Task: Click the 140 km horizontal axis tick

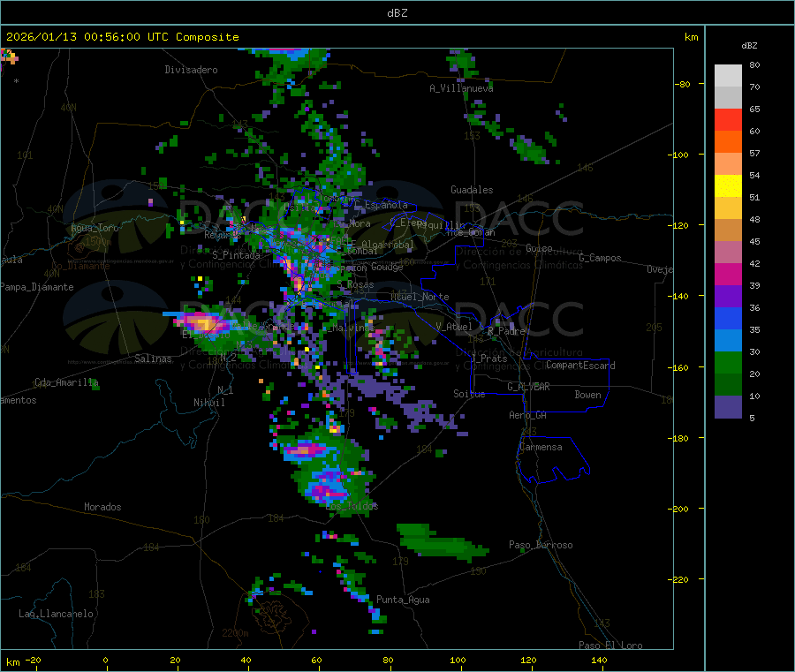Action: (599, 660)
